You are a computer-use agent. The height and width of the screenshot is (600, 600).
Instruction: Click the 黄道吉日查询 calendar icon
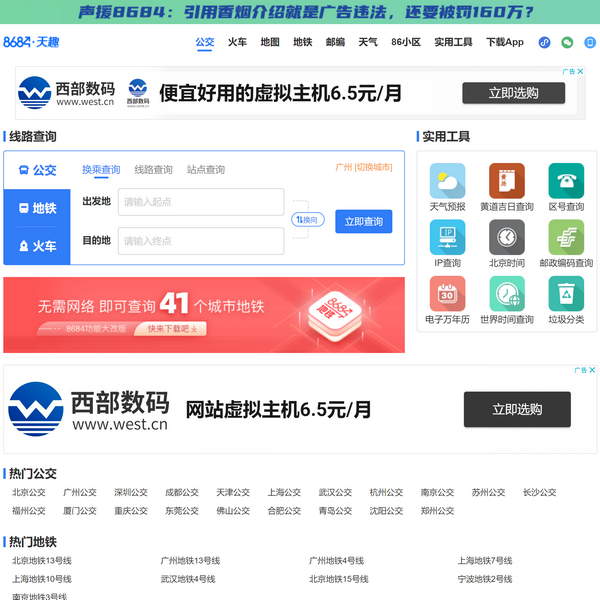(x=506, y=181)
